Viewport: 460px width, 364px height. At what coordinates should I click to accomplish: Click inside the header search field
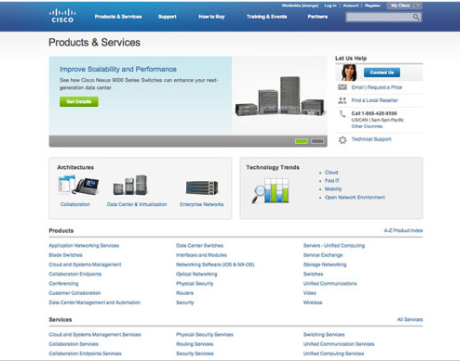pos(379,17)
